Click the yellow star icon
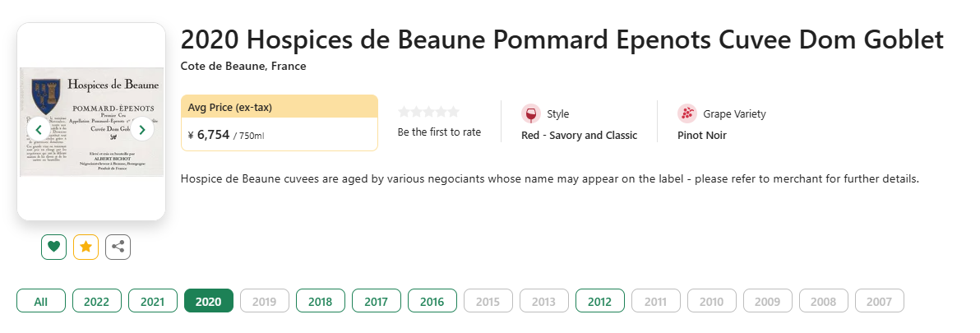The width and height of the screenshot is (980, 333). point(86,247)
